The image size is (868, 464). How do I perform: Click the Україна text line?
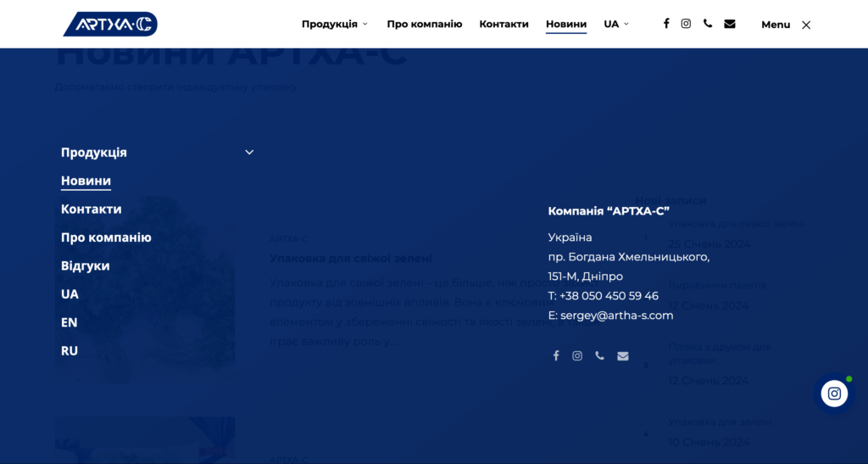(570, 238)
